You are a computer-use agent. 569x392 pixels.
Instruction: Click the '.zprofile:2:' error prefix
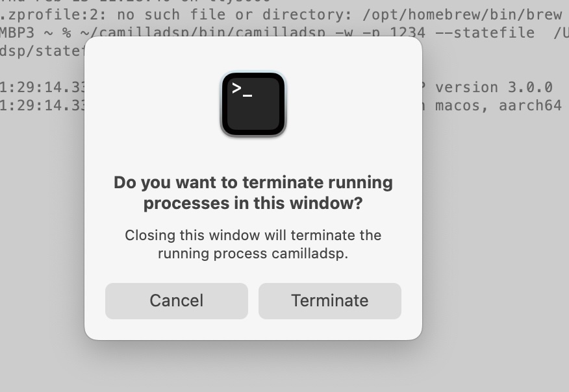(x=54, y=15)
